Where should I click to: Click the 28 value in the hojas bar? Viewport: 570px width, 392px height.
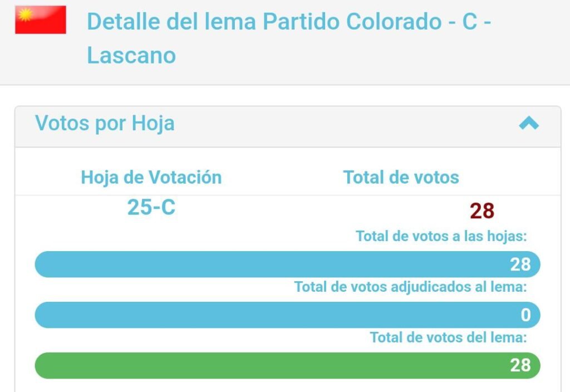(520, 264)
